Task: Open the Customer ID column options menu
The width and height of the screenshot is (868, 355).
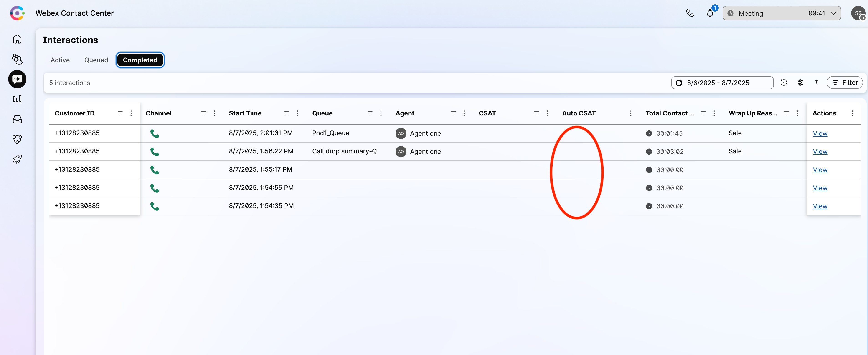Action: 131,113
